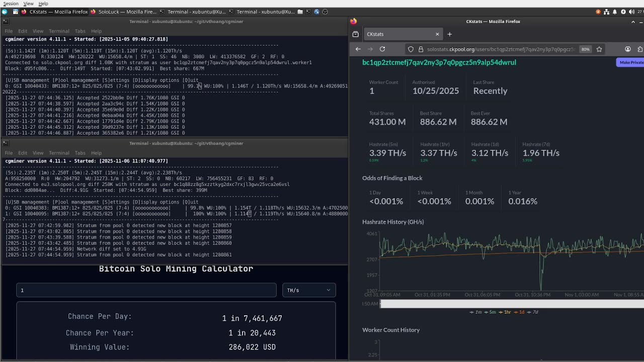The width and height of the screenshot is (644, 362).
Task: Open power manager tray icon
Action: coord(623,12)
